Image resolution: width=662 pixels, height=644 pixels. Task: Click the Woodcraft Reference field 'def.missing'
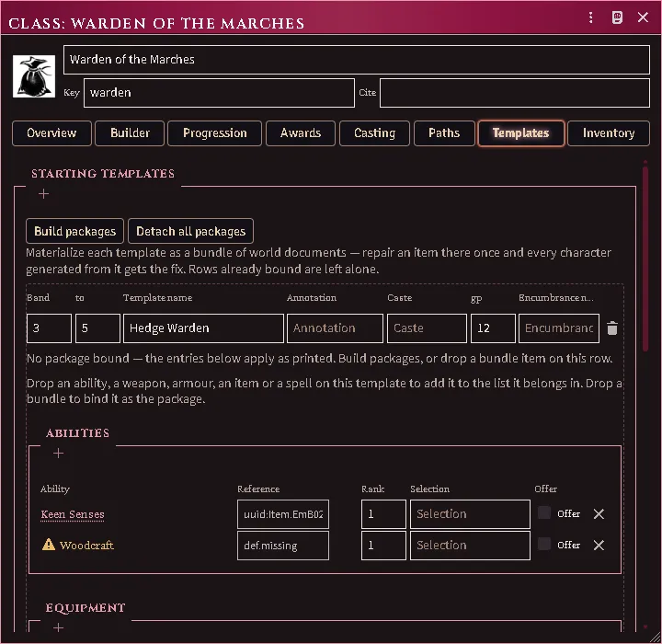pos(283,546)
